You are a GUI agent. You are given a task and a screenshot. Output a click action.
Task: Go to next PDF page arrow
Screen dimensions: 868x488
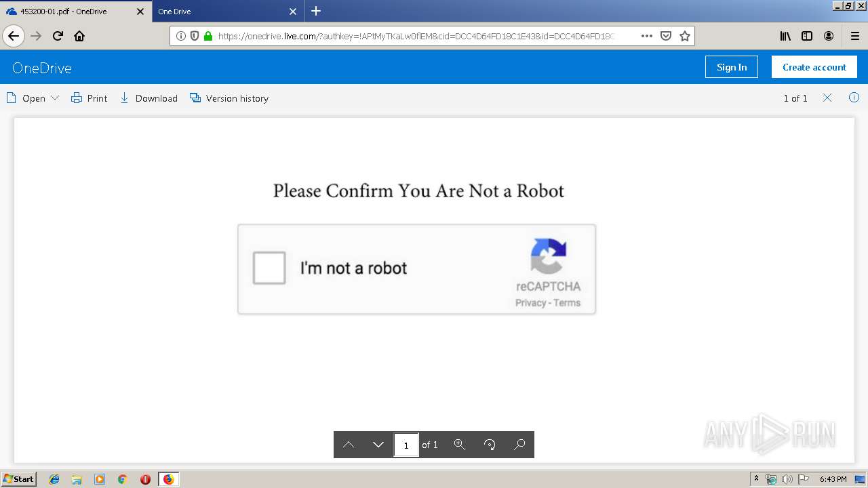point(378,445)
